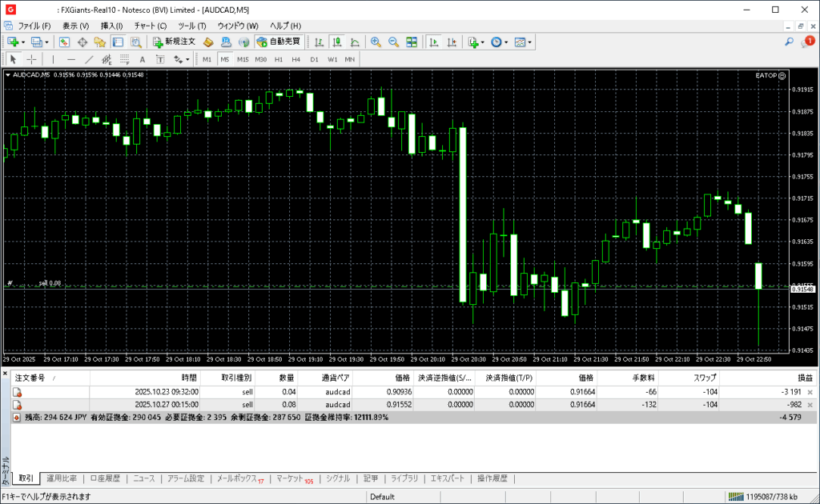Open the chart periodicity clock dropdown
Image resolution: width=820 pixels, height=504 pixels.
[x=499, y=42]
